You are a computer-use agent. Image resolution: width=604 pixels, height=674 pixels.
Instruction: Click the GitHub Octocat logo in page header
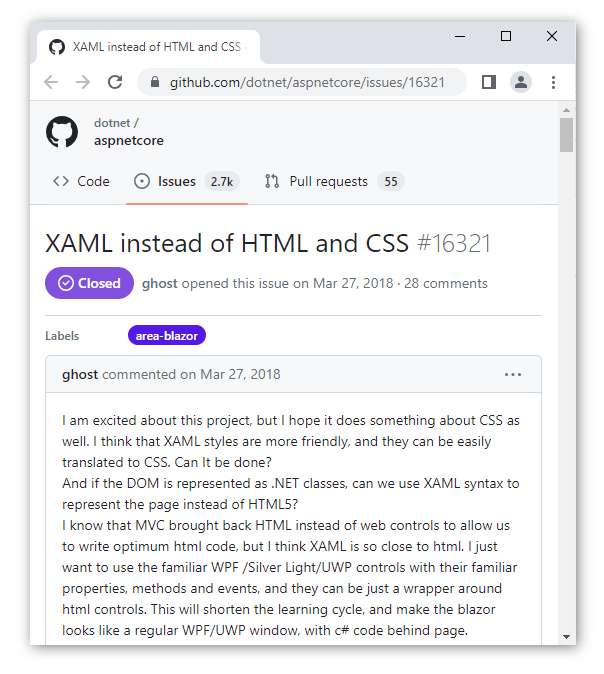click(x=62, y=132)
